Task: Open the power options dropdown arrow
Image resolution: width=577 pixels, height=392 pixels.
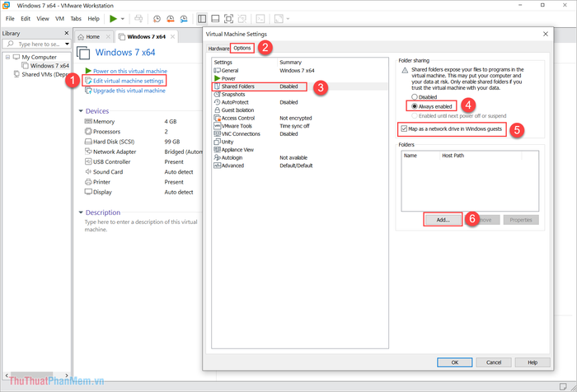Action: (123, 18)
